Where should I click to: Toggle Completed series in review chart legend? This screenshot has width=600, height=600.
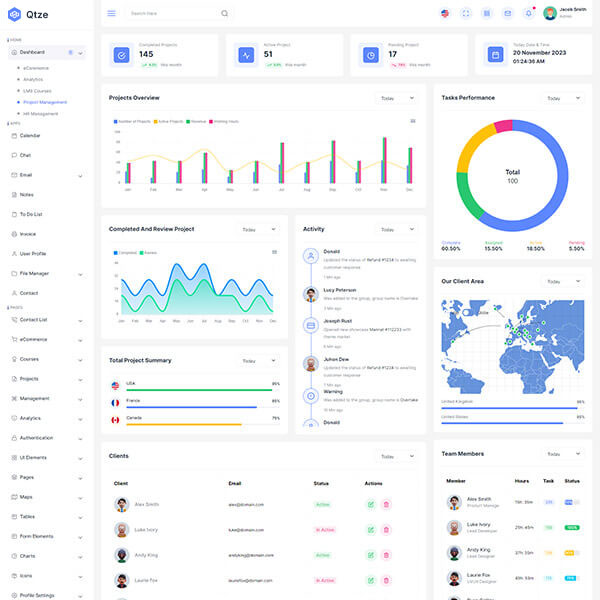click(126, 253)
